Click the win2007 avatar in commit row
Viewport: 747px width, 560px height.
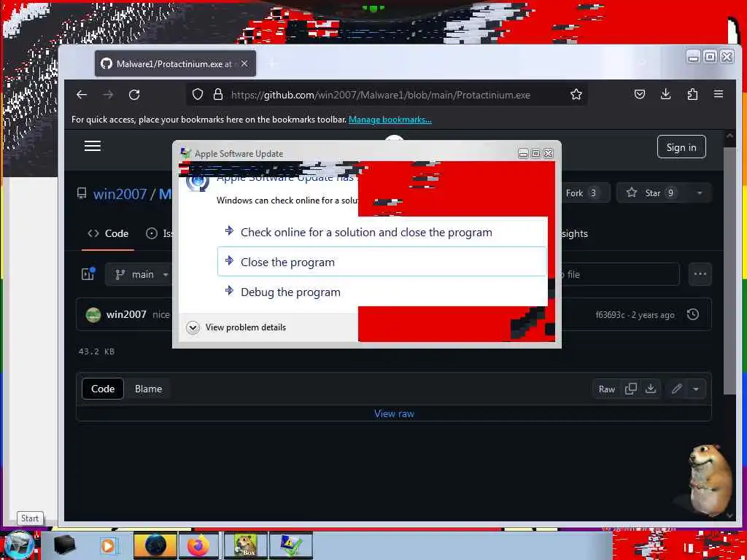[x=93, y=314]
